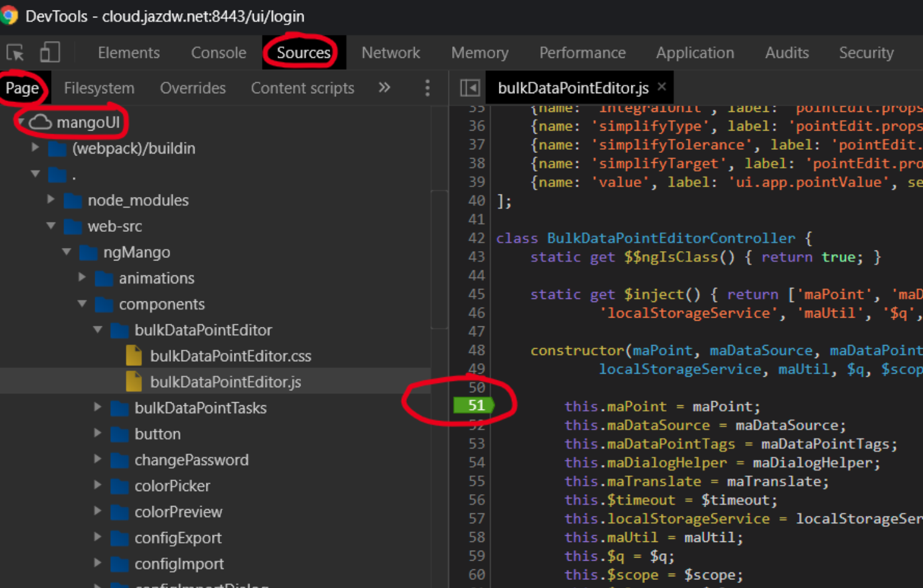Select the Sources panel tab

pos(304,53)
